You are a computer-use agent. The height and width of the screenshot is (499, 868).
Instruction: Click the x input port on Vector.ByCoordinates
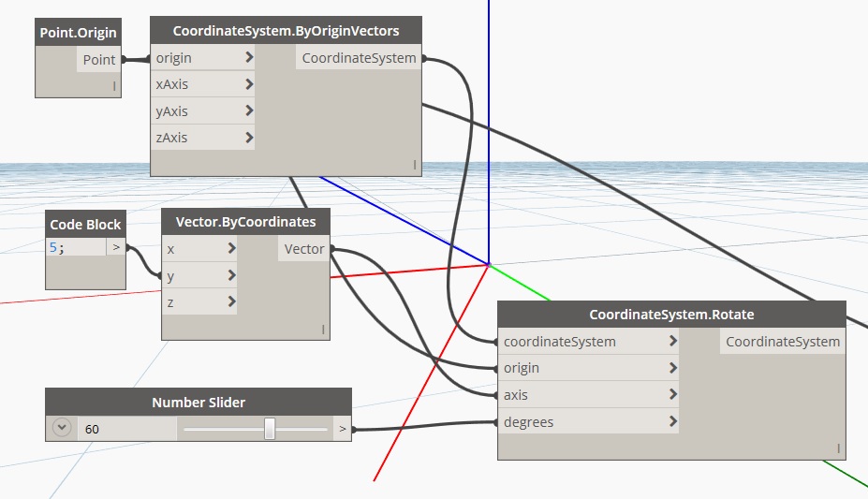pyautogui.click(x=199, y=249)
